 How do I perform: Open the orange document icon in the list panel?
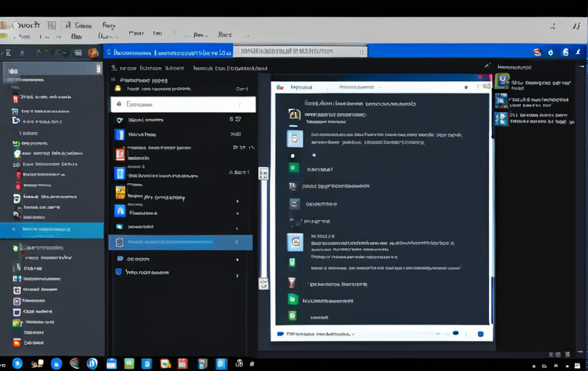point(120,155)
